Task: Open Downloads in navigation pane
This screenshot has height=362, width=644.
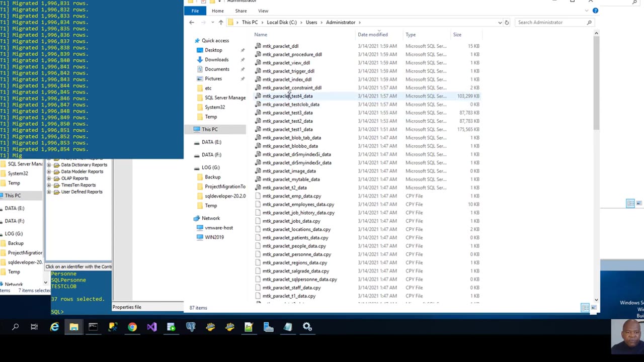Action: [216, 60]
